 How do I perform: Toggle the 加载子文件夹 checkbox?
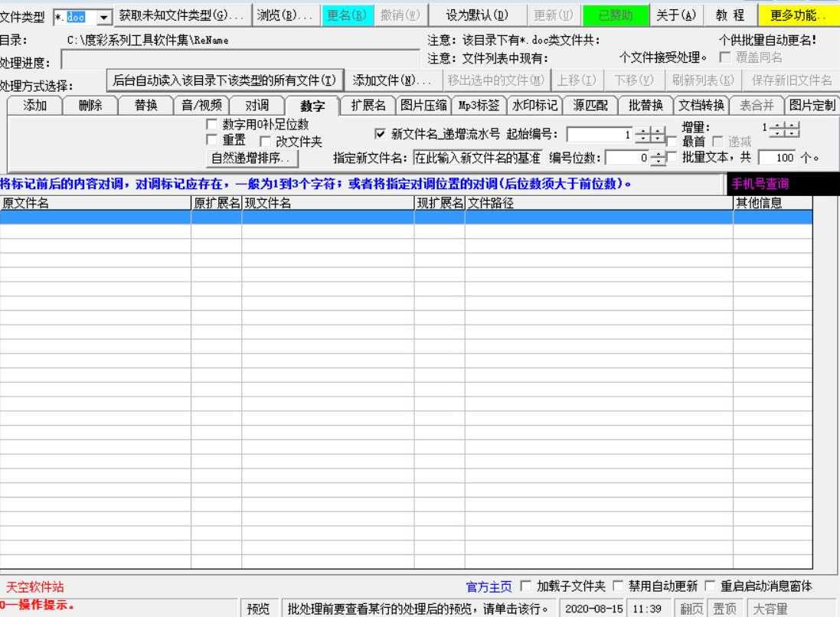click(x=526, y=586)
